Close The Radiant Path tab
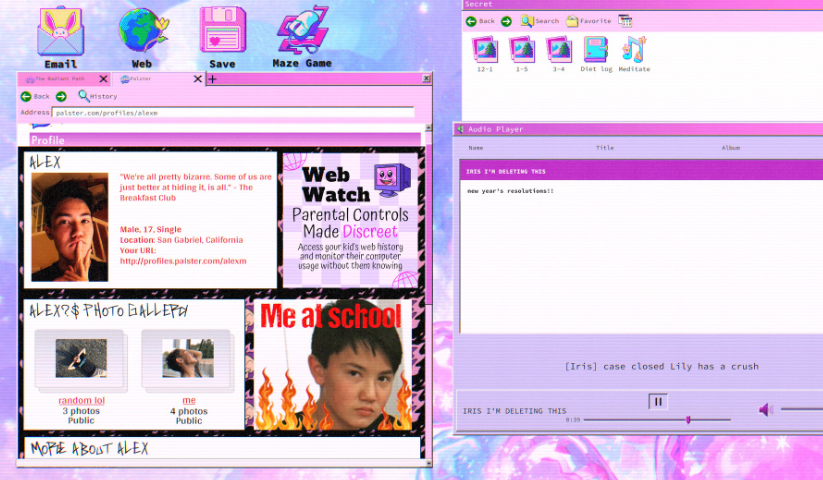823x480 pixels. click(103, 79)
